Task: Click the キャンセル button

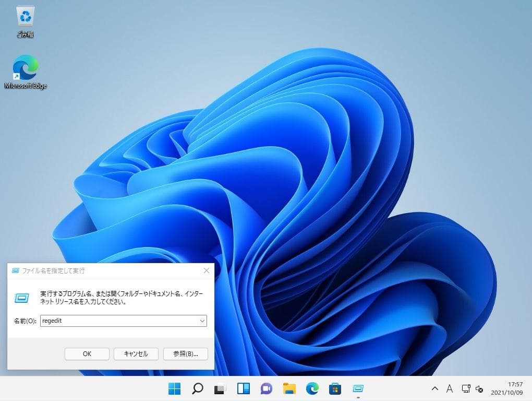Action: click(136, 354)
